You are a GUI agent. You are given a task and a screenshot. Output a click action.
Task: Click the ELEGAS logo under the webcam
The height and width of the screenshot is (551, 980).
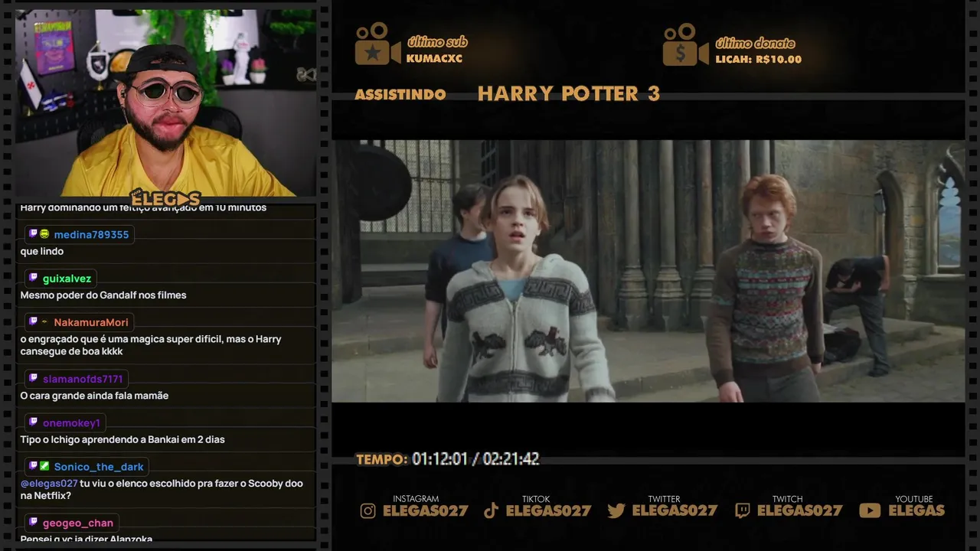point(165,199)
